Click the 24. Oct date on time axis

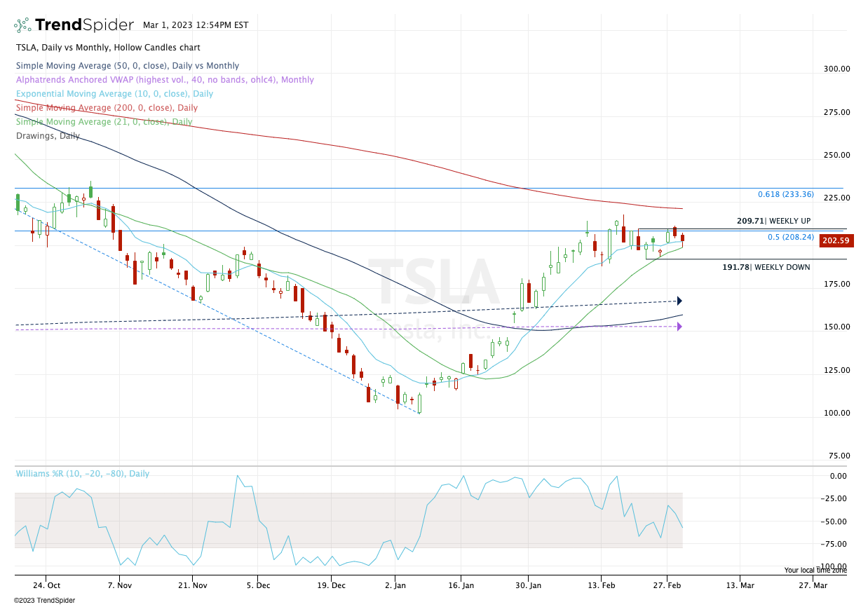point(46,584)
